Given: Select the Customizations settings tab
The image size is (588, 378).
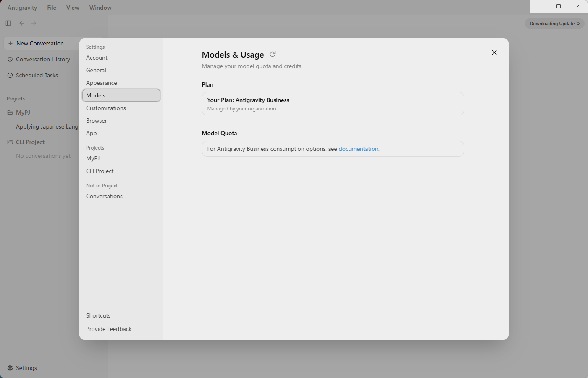Looking at the screenshot, I should click(x=121, y=108).
